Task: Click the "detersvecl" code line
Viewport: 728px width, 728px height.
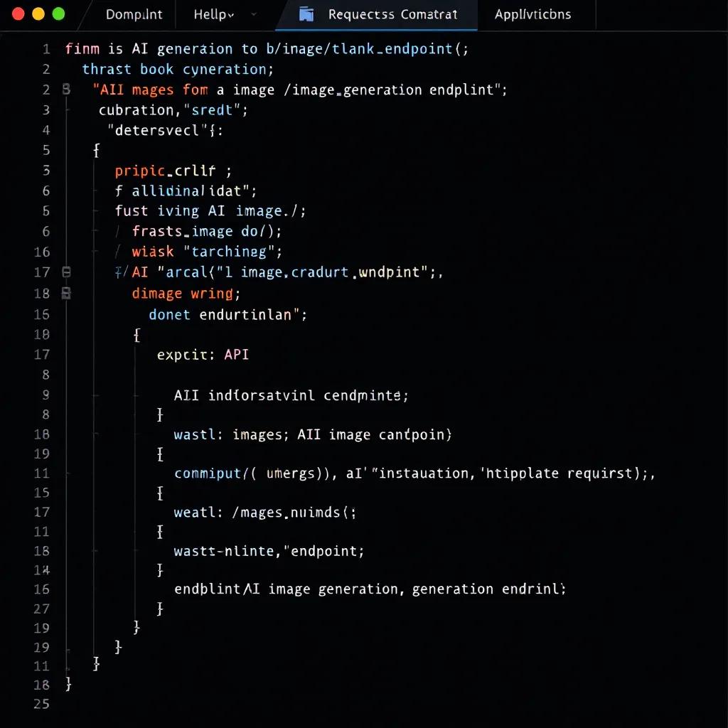Action: click(x=165, y=130)
